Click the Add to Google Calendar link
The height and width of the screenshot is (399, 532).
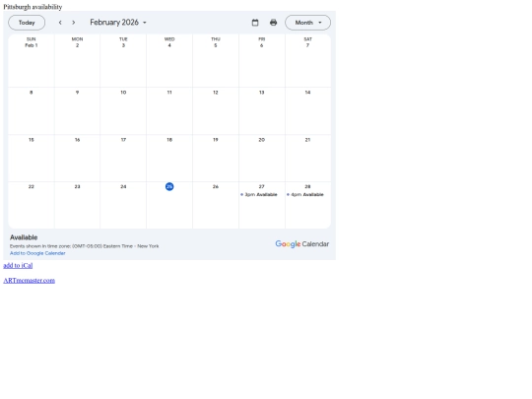click(x=37, y=253)
